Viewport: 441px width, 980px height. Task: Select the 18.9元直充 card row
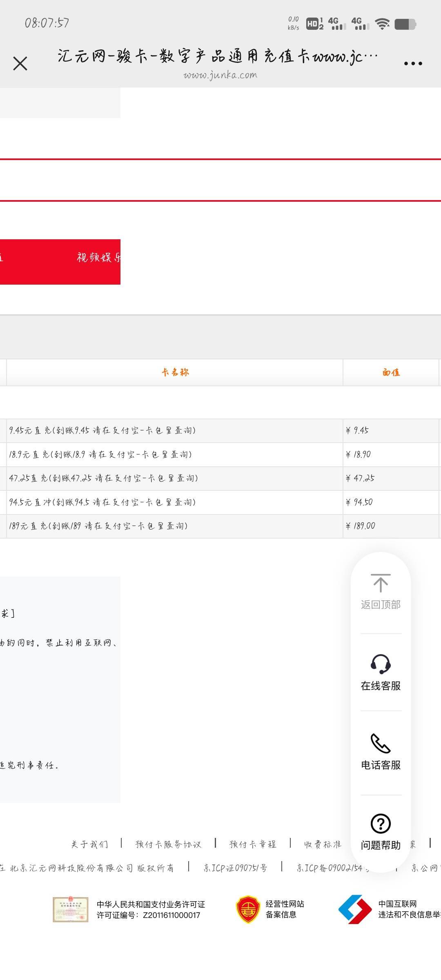click(100, 454)
